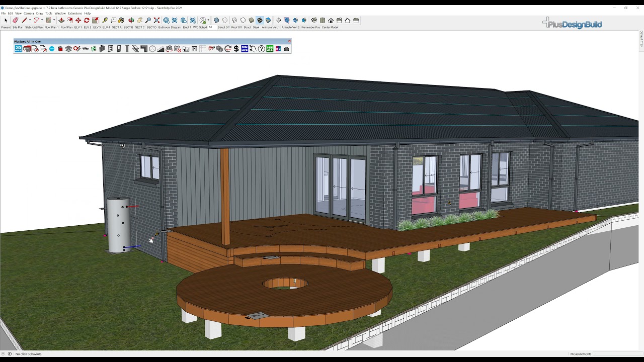Open the PlusSpec help question mark

click(x=261, y=49)
